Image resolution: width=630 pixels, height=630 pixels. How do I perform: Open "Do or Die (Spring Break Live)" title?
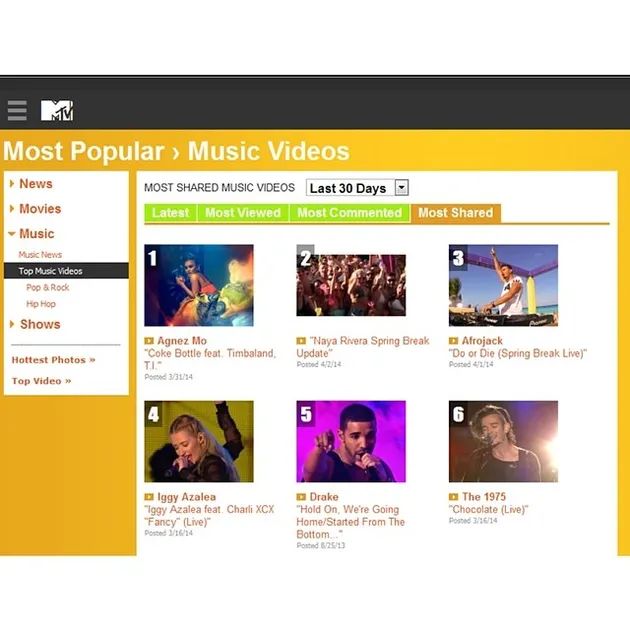pos(518,353)
